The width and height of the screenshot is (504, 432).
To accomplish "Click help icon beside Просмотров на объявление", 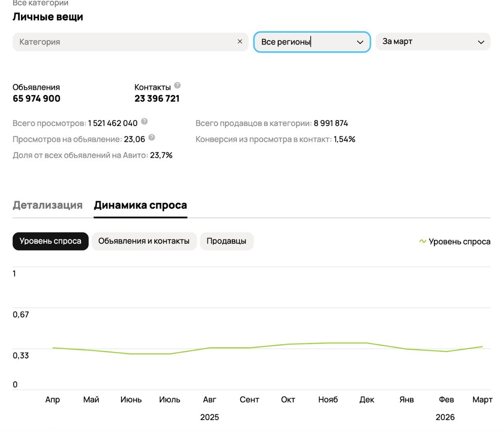I will tap(152, 138).
